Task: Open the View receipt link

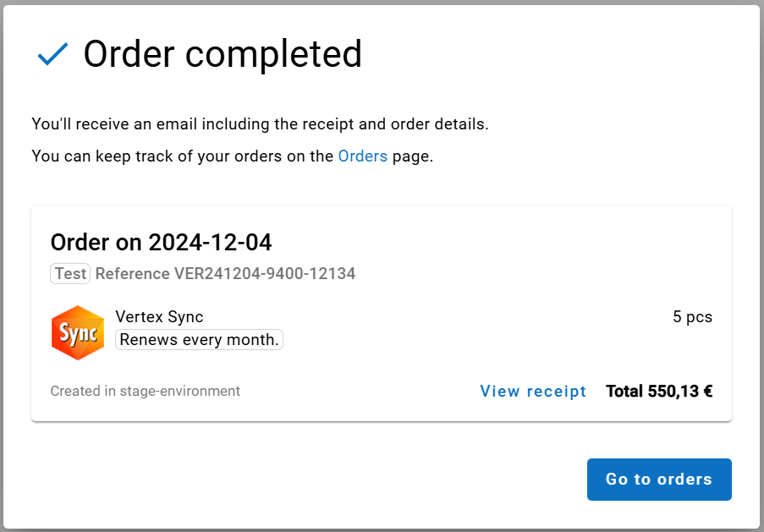Action: click(x=533, y=391)
